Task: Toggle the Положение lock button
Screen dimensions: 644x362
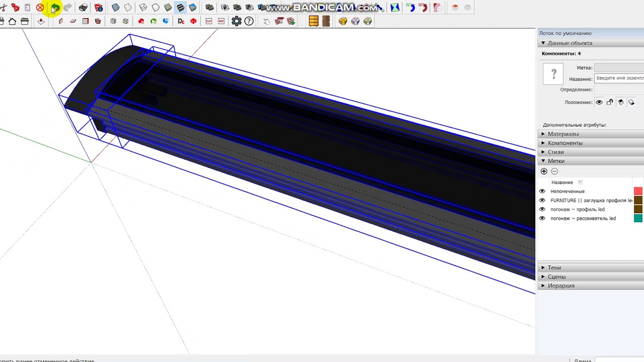Action: pyautogui.click(x=610, y=102)
